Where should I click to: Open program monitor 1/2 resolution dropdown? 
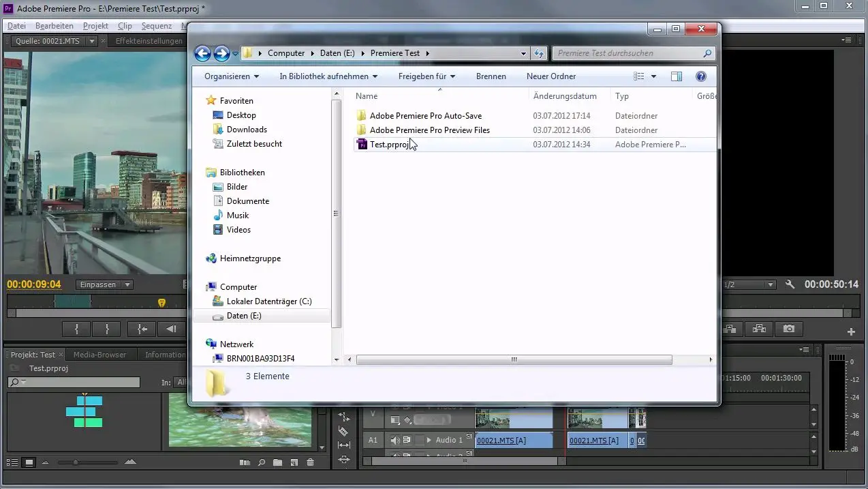coord(749,284)
